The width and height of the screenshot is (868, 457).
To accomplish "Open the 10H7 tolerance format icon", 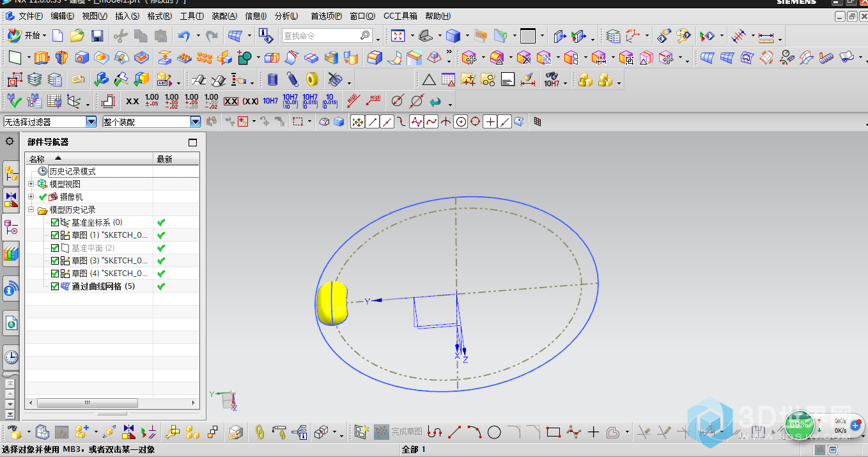I will 270,101.
